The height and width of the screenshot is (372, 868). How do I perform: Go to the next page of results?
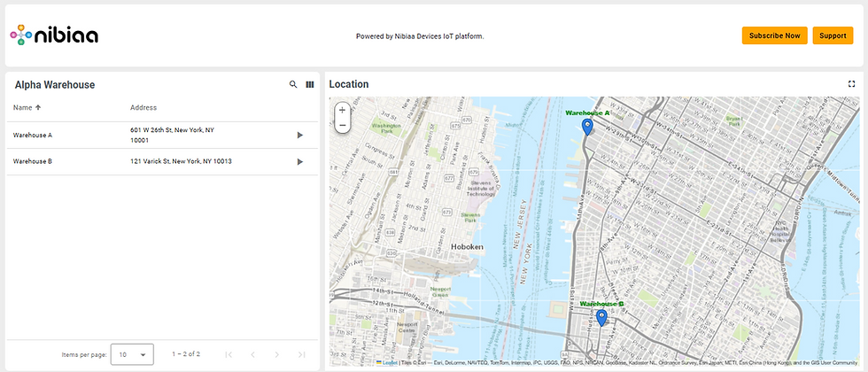[276, 354]
